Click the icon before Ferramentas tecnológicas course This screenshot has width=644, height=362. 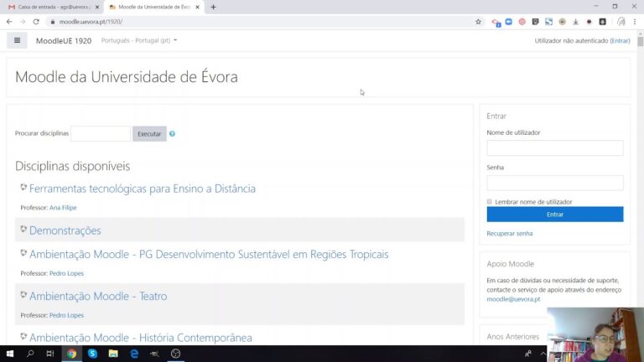point(23,187)
